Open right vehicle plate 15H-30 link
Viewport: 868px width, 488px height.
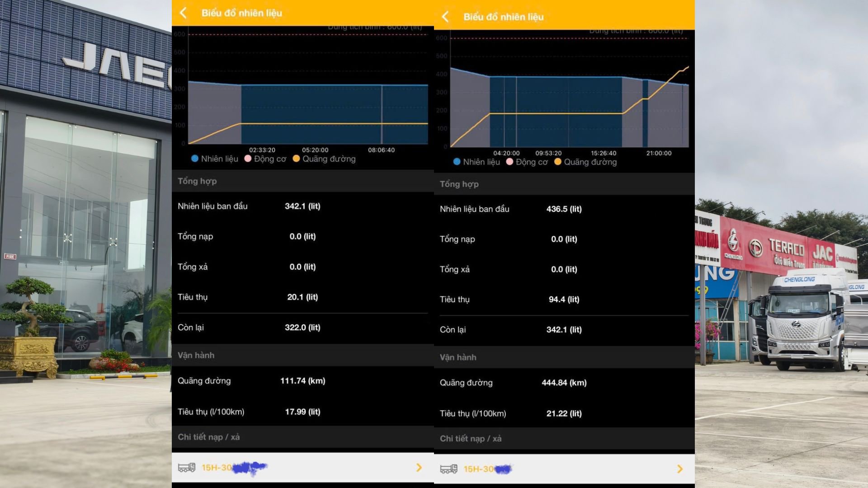pyautogui.click(x=479, y=469)
